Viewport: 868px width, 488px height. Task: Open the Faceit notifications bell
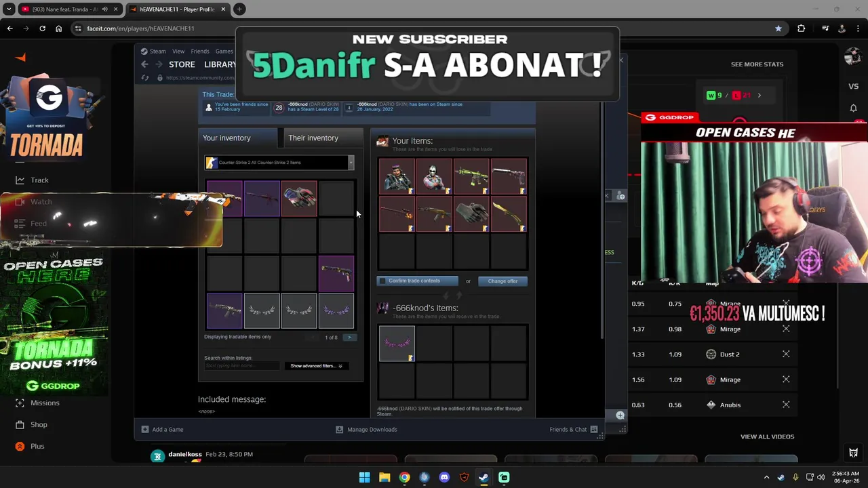point(853,108)
